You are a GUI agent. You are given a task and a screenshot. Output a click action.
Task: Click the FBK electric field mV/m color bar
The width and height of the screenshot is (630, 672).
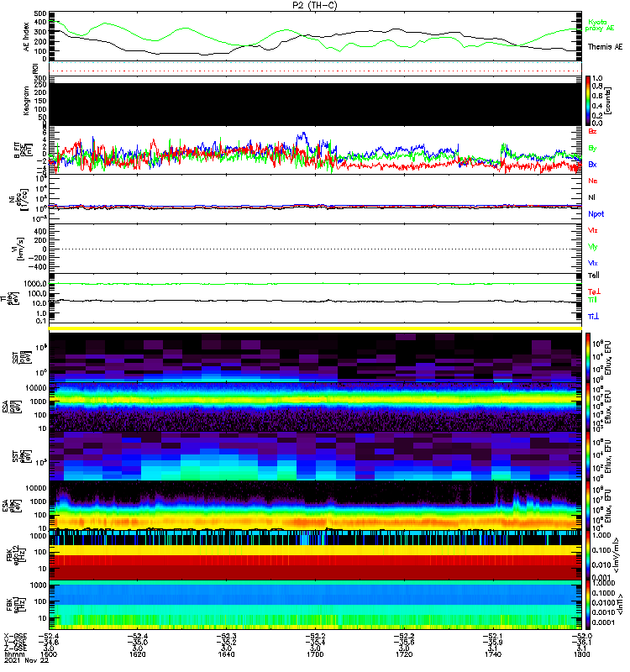point(588,555)
